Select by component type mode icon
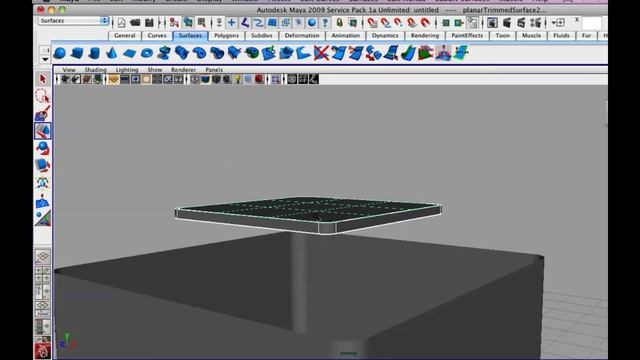The width and height of the screenshot is (640, 360). coord(201,23)
